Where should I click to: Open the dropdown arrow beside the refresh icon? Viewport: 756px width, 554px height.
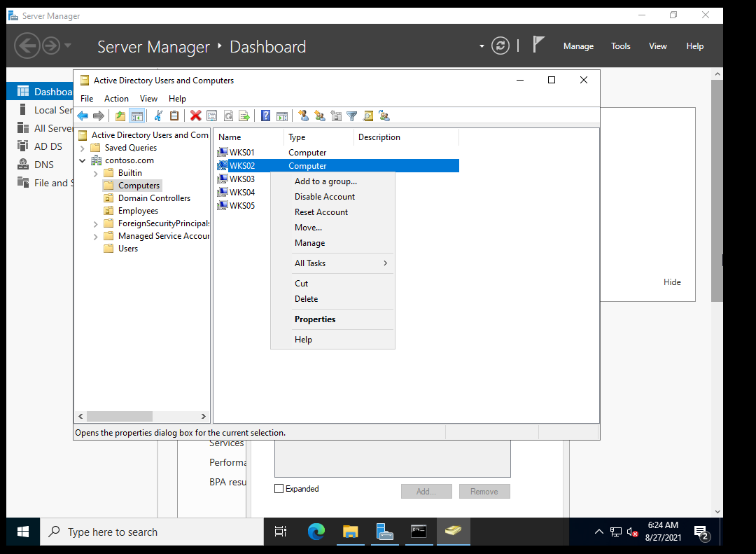point(482,46)
